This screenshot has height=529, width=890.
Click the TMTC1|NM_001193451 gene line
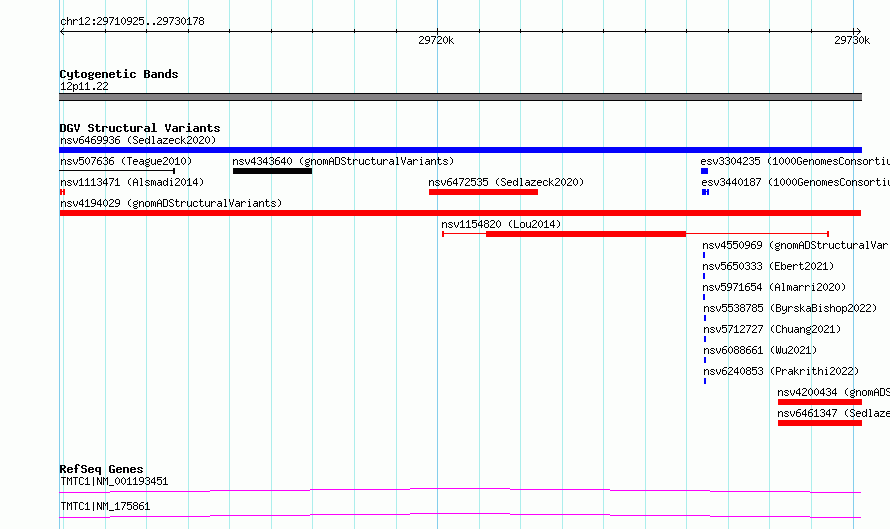[x=460, y=490]
